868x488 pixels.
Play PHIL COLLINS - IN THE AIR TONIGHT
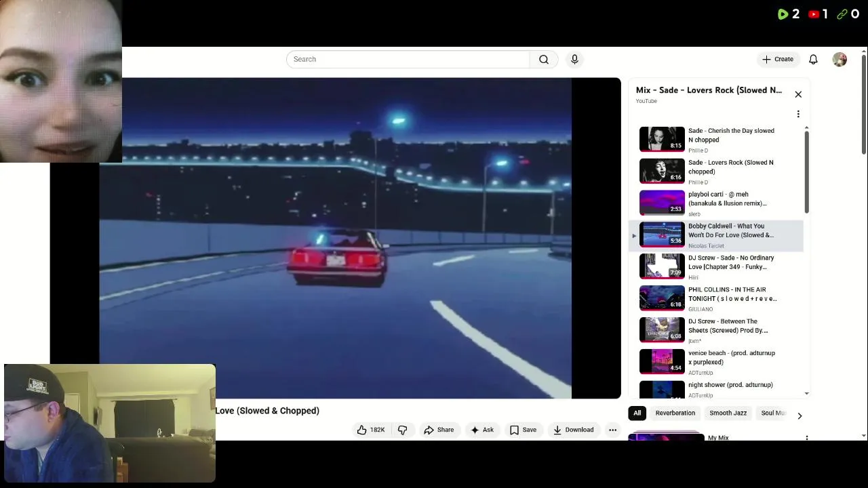(x=717, y=299)
